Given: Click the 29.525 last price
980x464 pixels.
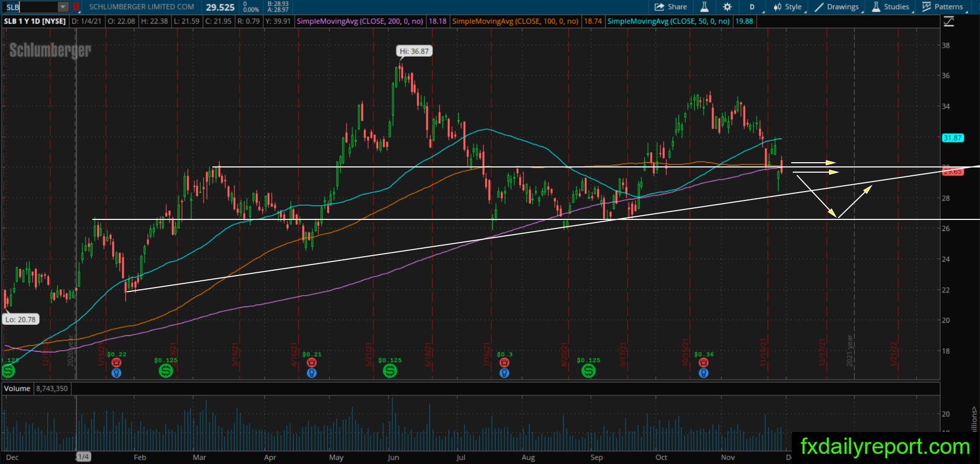Looking at the screenshot, I should pyautogui.click(x=220, y=7).
